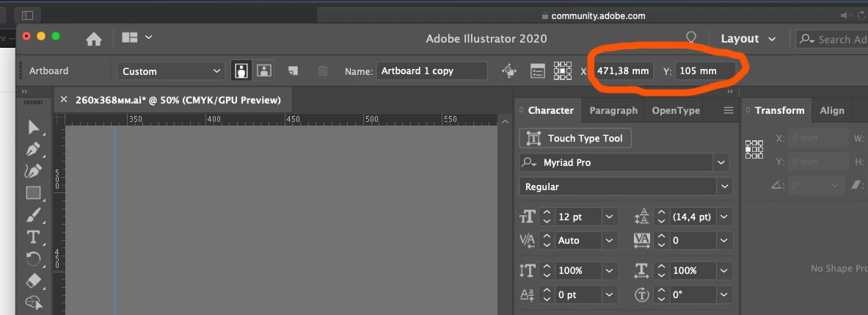Click the horizontal scale icon
Screen dimensions: 868x315
click(x=641, y=271)
